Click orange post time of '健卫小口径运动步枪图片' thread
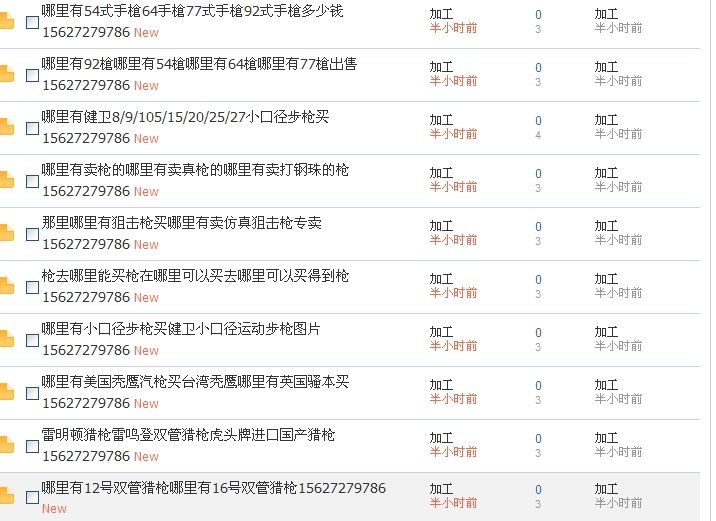This screenshot has width=716, height=521. click(453, 346)
